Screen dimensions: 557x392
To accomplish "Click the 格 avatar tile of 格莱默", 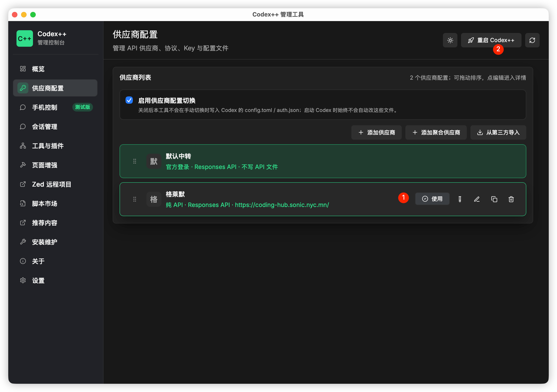I will 154,199.
